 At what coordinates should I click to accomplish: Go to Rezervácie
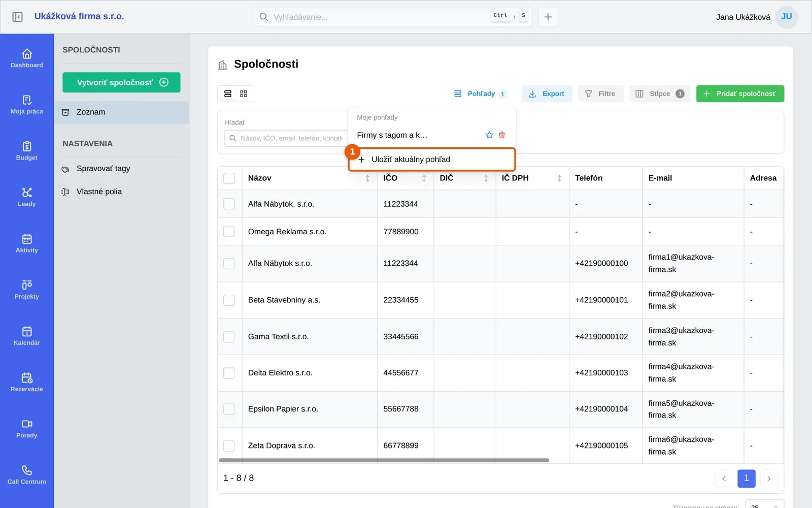coord(27,382)
